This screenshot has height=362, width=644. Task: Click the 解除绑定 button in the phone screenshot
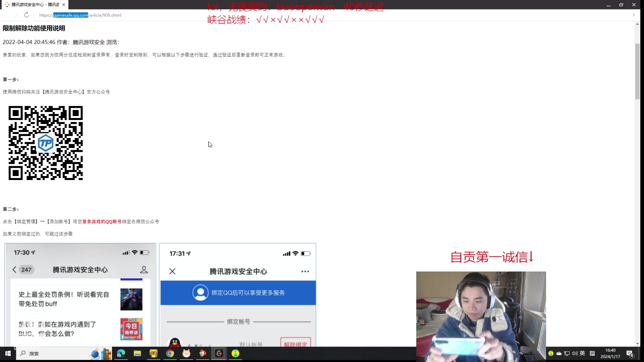click(x=295, y=343)
